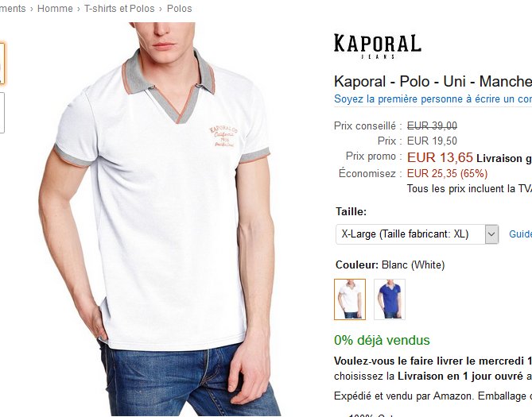Screen dimensions: 532x417
Task: Click the X-Large size selection box
Action: click(417, 234)
